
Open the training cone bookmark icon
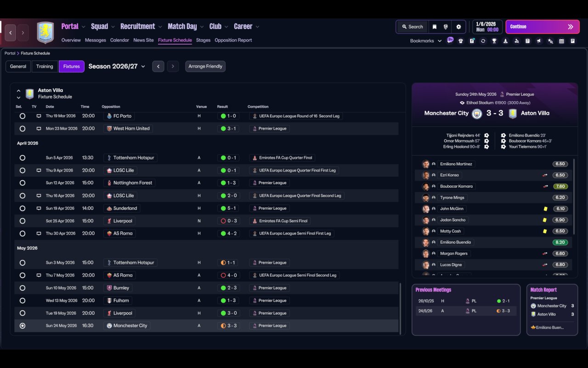click(505, 41)
